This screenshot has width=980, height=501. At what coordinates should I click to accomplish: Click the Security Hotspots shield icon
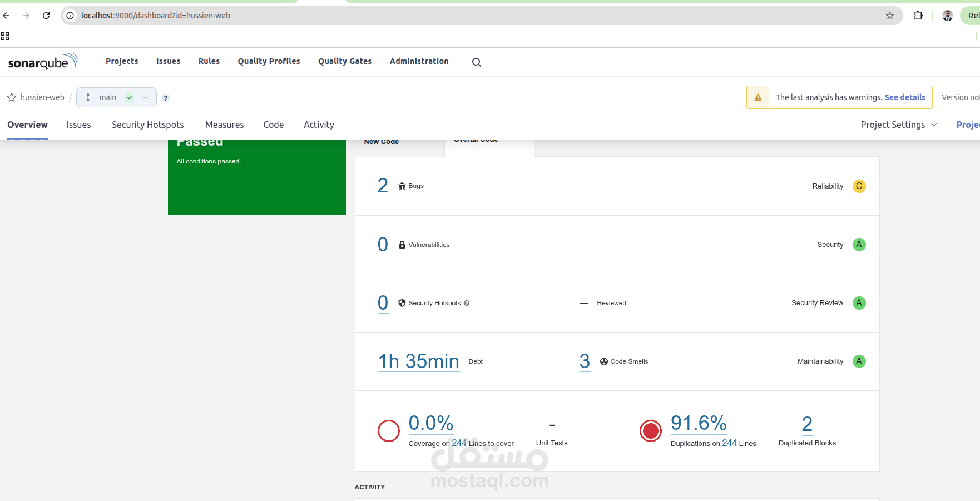click(x=402, y=303)
